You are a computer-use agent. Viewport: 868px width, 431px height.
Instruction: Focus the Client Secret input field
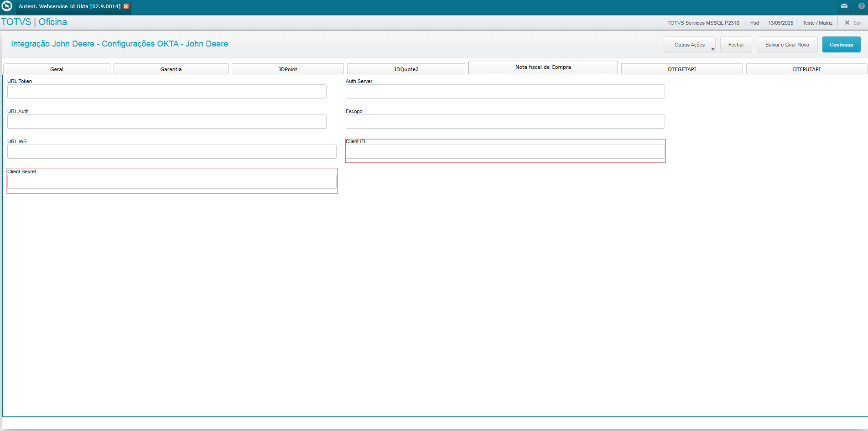pos(172,182)
